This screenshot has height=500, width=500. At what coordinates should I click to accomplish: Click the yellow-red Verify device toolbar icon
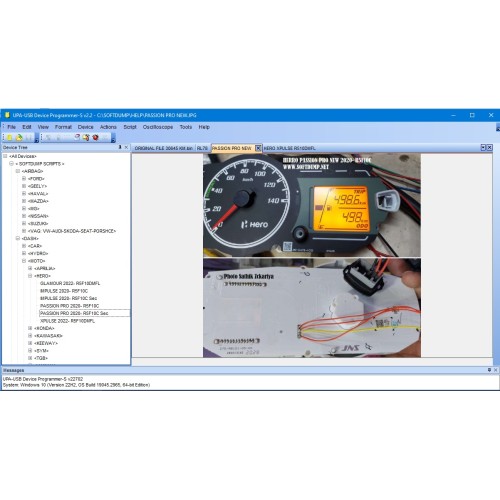(x=86, y=137)
